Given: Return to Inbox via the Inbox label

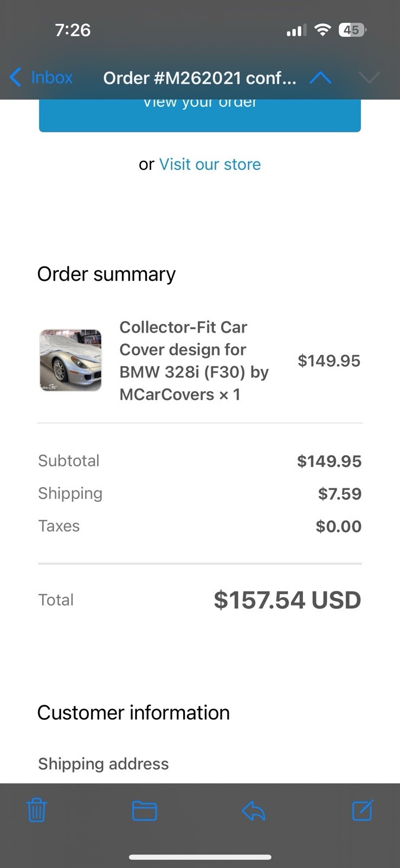Looking at the screenshot, I should pyautogui.click(x=51, y=78).
